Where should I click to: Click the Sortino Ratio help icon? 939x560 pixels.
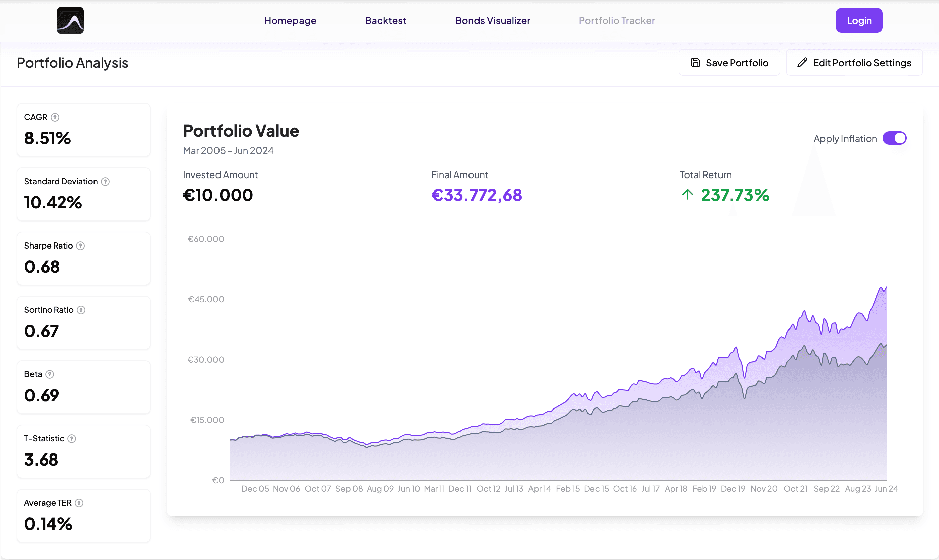pos(81,310)
